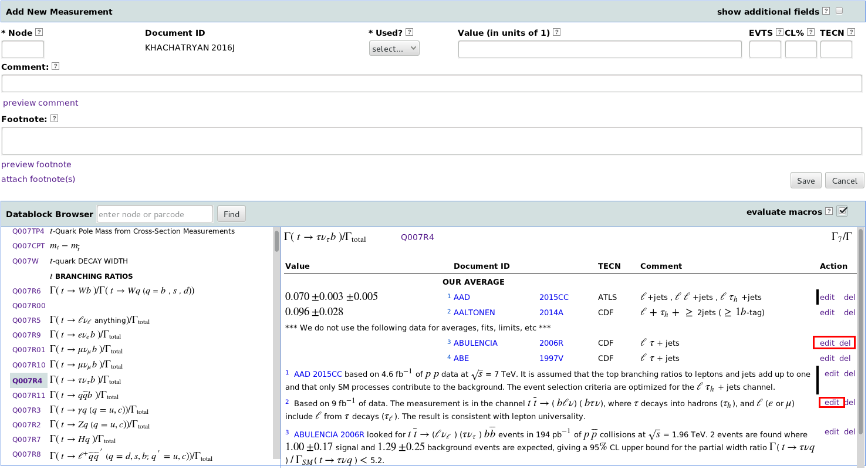The height and width of the screenshot is (469, 868).
Task: Open the help icon next to Node
Action: [x=39, y=32]
